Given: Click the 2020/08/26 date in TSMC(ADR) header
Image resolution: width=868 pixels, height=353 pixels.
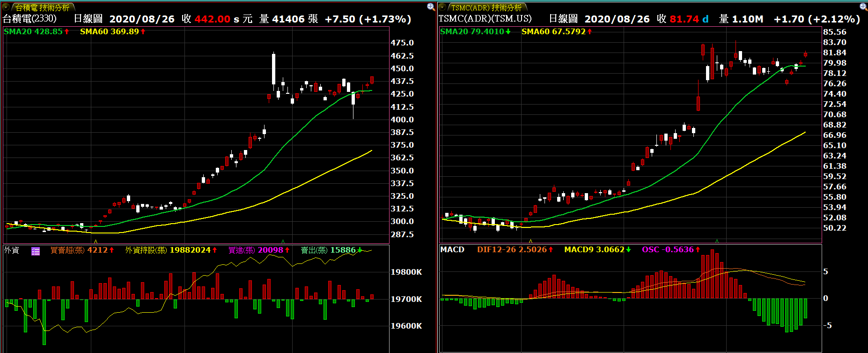Looking at the screenshot, I should [x=617, y=19].
